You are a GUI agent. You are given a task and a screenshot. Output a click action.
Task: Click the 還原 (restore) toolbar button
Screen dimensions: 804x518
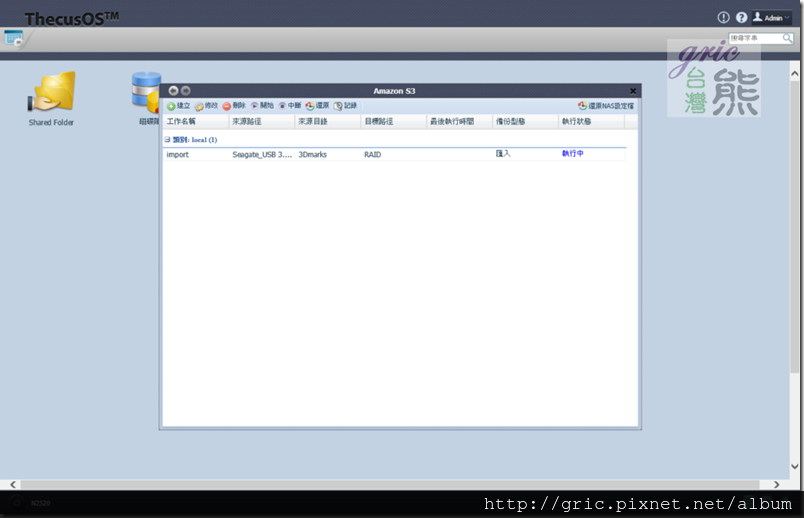pos(317,106)
